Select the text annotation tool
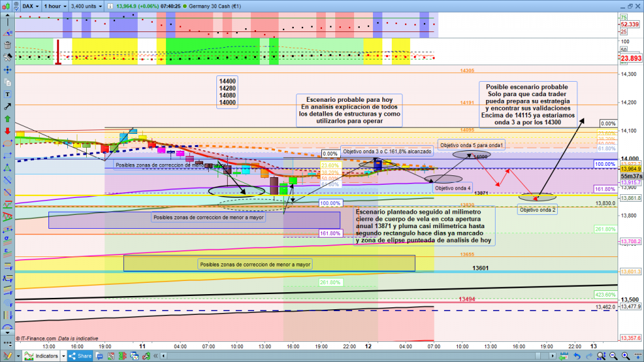Viewport: 644px width, 362px height. tap(7, 94)
